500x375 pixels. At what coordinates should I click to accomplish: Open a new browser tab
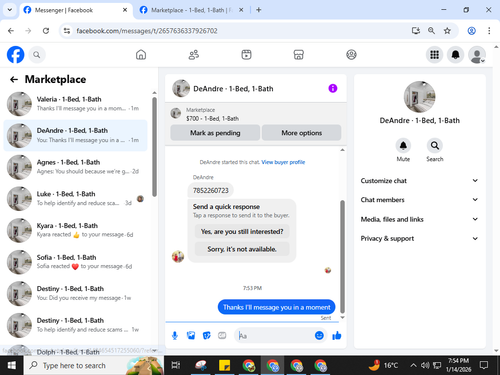pyautogui.click(x=258, y=10)
